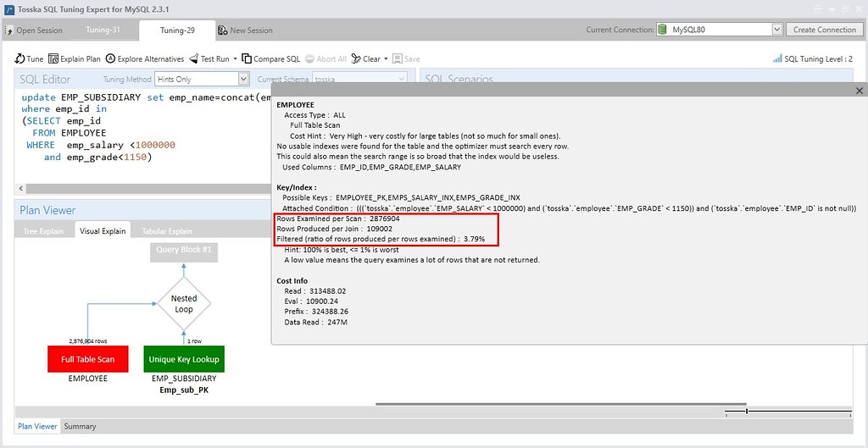868x448 pixels.
Task: Switch to the Tuning-31 tab
Action: (103, 30)
